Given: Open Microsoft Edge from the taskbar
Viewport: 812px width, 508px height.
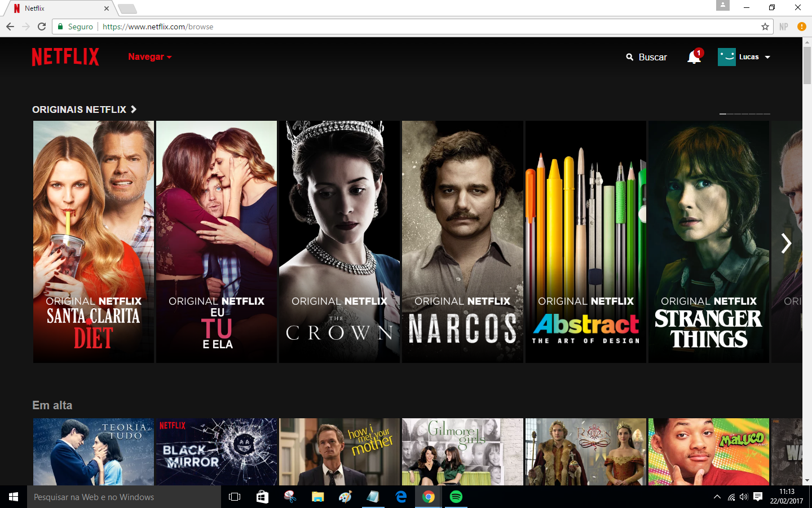Looking at the screenshot, I should pos(401,497).
